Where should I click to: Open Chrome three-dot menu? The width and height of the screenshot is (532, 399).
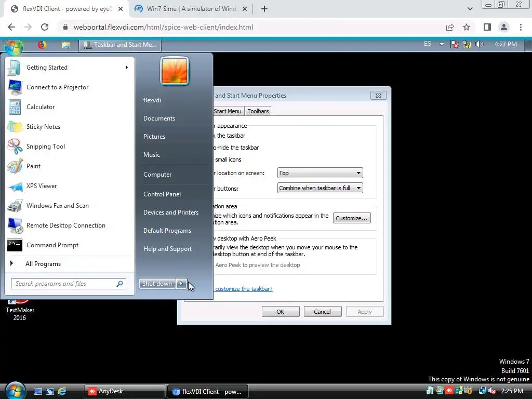click(x=521, y=27)
